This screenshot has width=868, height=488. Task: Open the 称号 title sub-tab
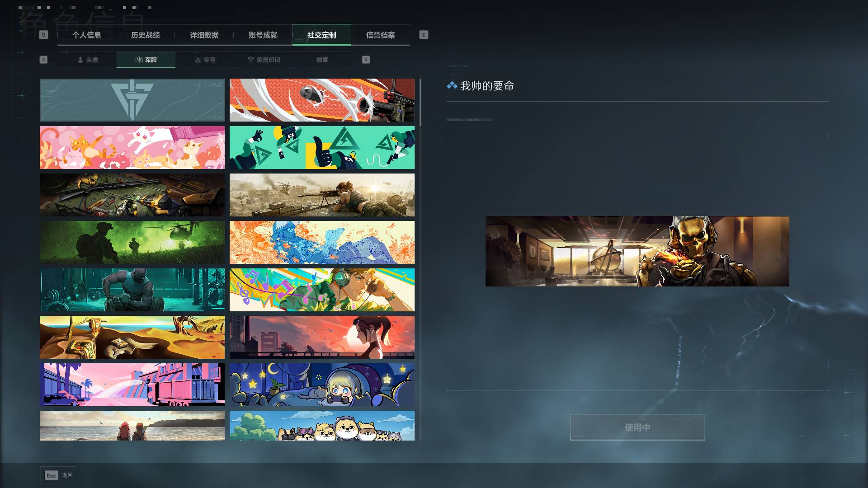point(204,60)
